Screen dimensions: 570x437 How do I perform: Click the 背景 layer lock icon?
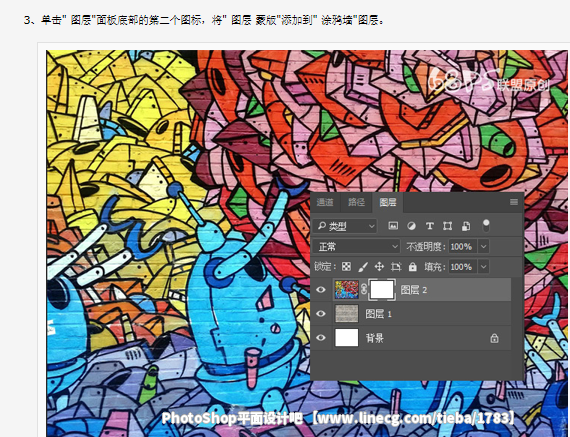(x=494, y=338)
